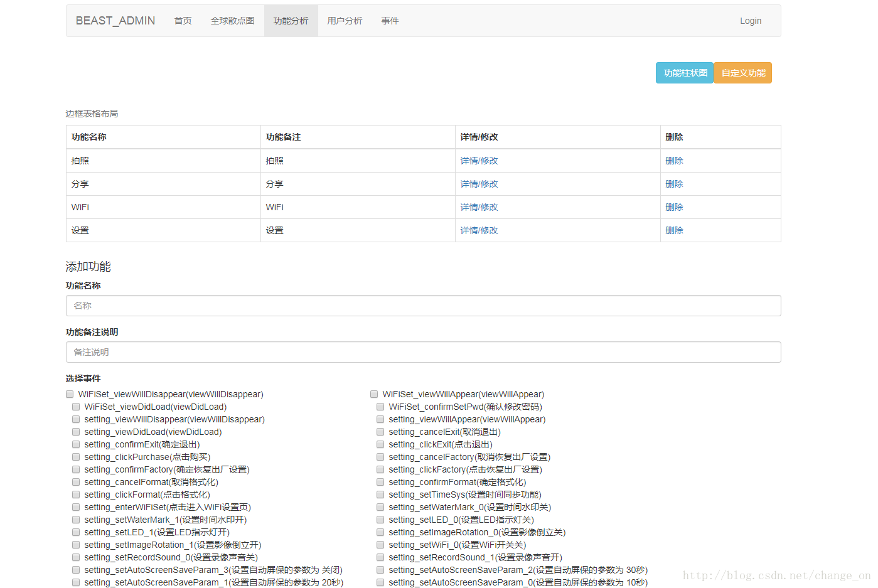
Task: Check setting_viewWillAppear checkbox
Action: [380, 419]
